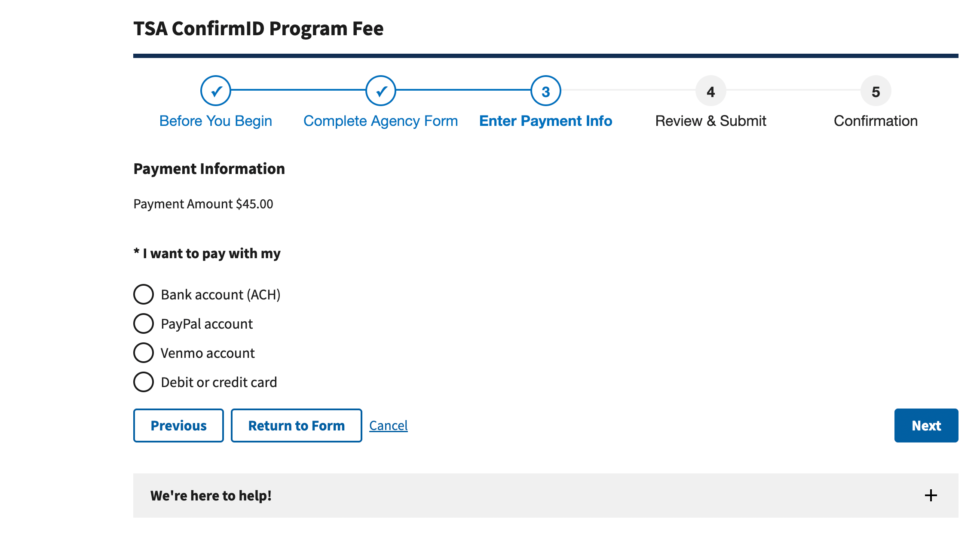Viewport: 980px width, 543px height.
Task: Select Bank account (ACH) radio button
Action: tap(144, 294)
